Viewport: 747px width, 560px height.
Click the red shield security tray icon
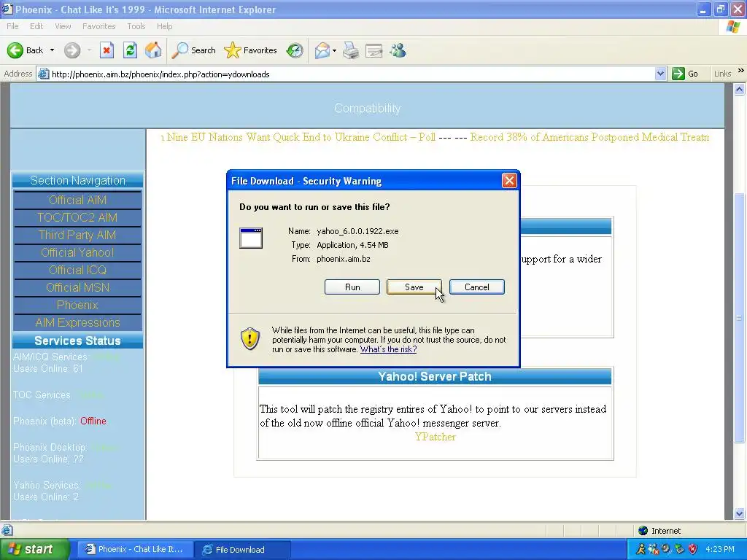click(693, 549)
